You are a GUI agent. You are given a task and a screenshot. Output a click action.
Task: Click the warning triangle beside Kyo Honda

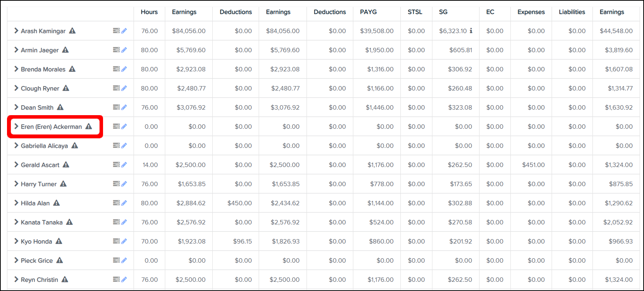59,241
